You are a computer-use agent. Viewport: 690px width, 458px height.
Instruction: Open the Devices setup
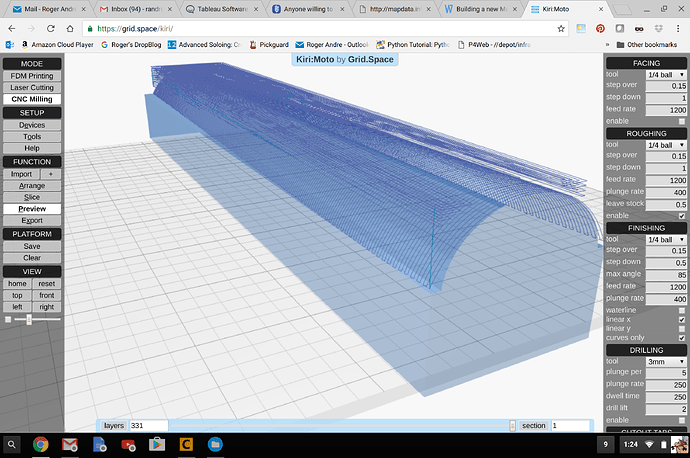pyautogui.click(x=32, y=125)
